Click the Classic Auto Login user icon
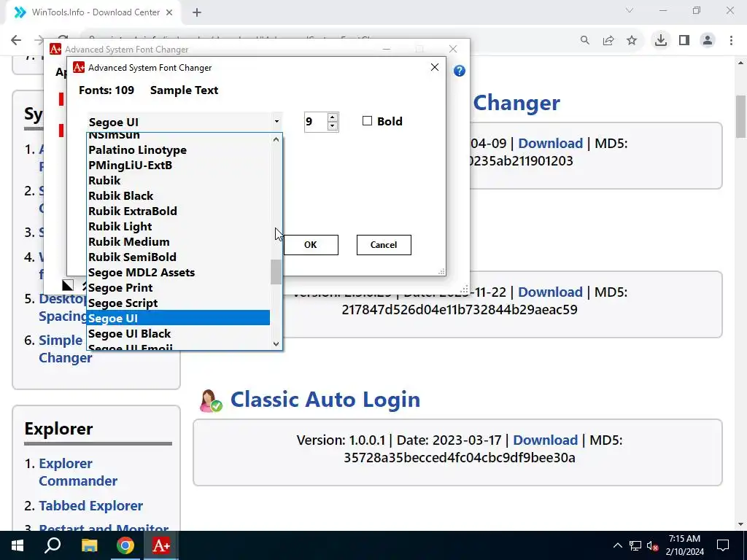This screenshot has height=560, width=747. coord(211,400)
